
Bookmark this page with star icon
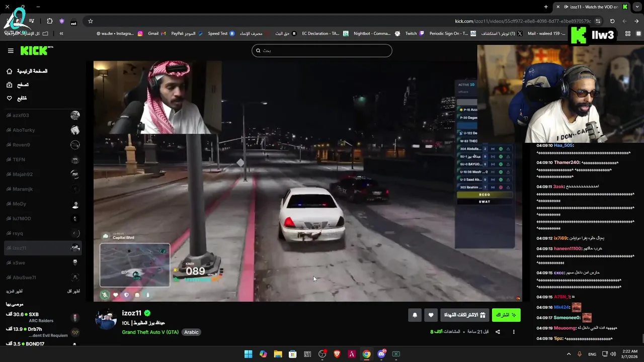(x=91, y=21)
